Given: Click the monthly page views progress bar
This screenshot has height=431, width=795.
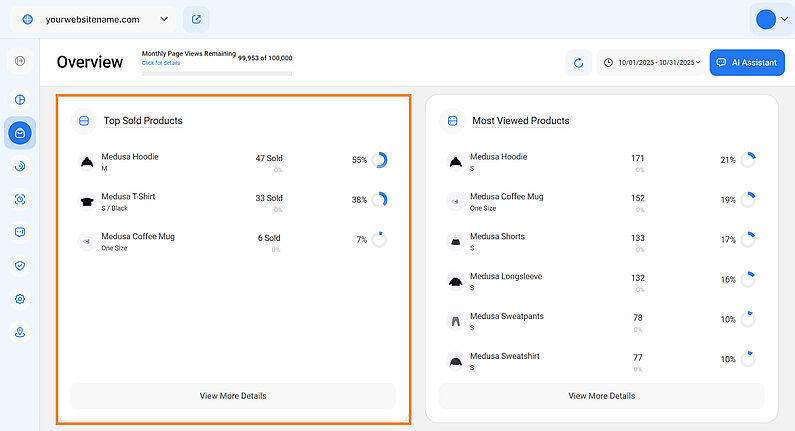Looking at the screenshot, I should pos(217,73).
